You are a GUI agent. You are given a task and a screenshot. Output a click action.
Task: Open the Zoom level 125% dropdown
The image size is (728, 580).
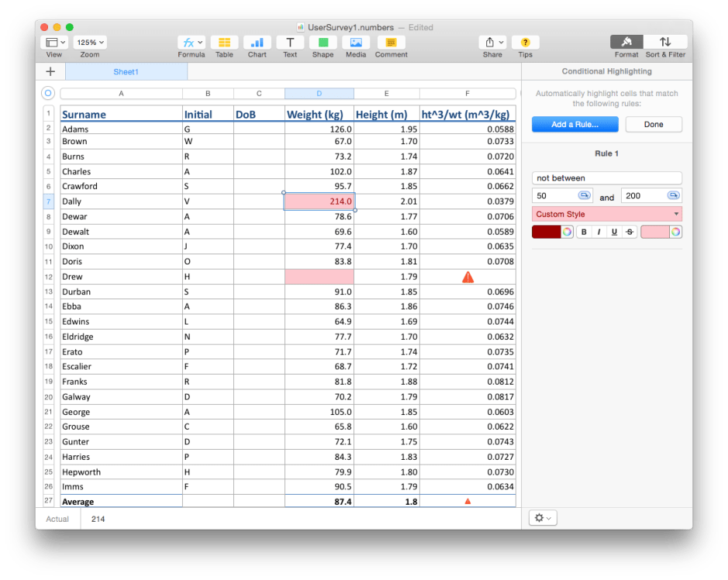click(89, 42)
